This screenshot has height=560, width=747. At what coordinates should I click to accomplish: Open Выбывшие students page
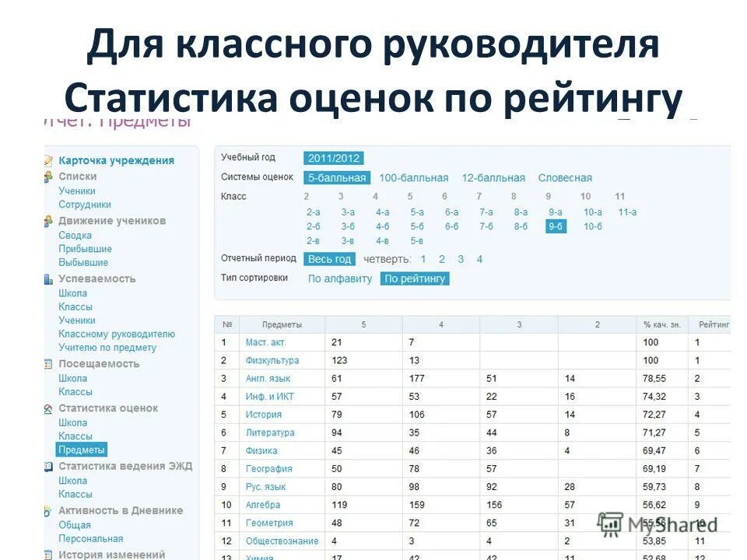[x=83, y=262]
